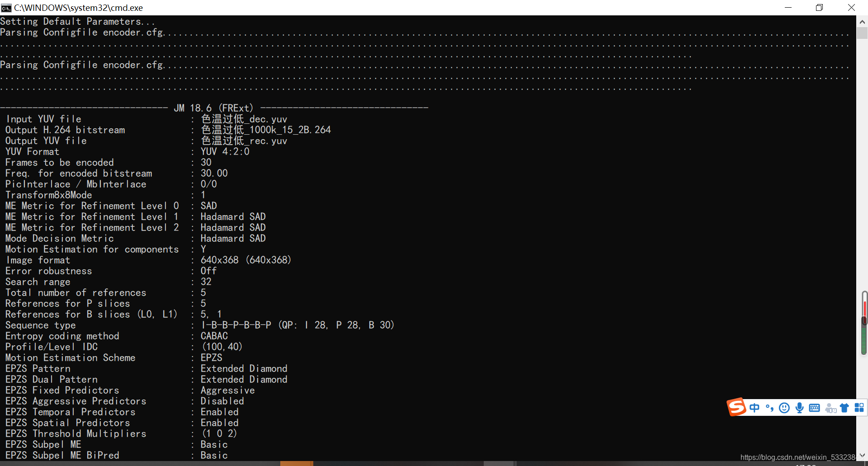Restore down the cmd.exe window
The width and height of the screenshot is (868, 466).
click(819, 8)
